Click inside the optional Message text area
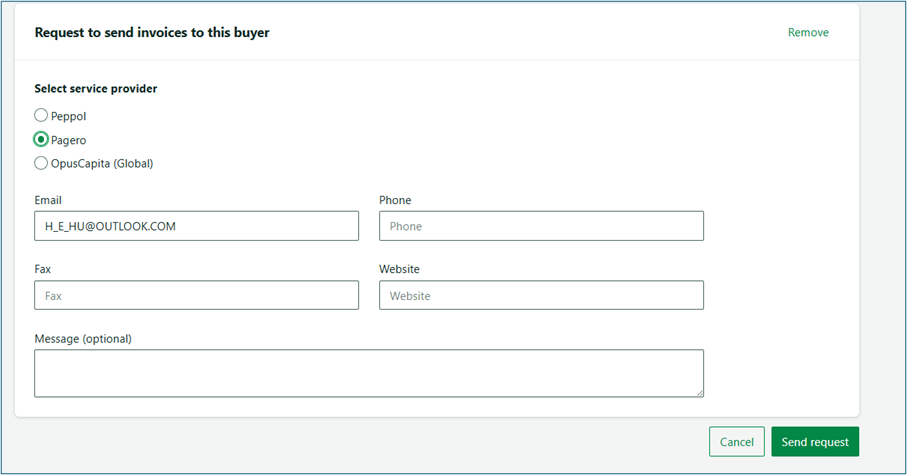This screenshot has height=475, width=907. click(x=368, y=373)
